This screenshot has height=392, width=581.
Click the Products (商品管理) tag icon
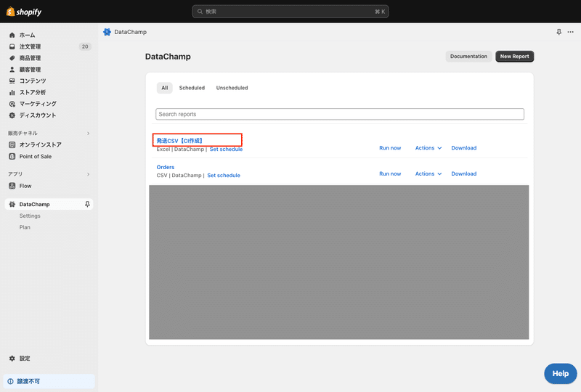(12, 58)
